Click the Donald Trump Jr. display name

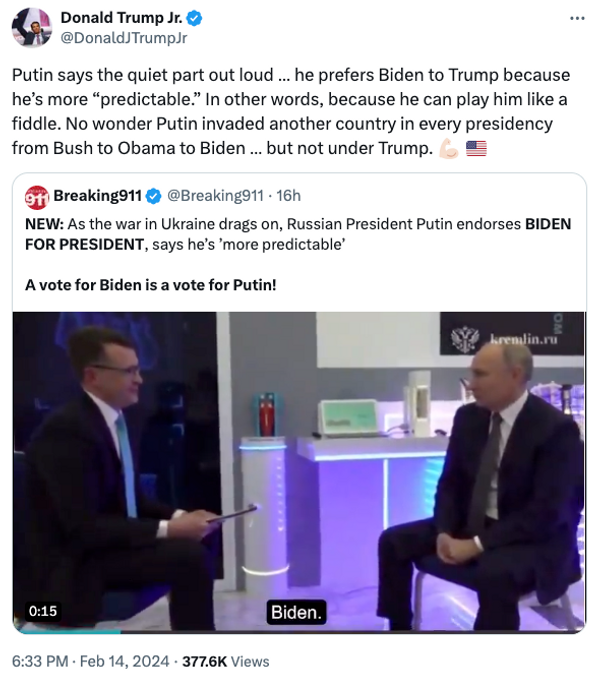(121, 18)
